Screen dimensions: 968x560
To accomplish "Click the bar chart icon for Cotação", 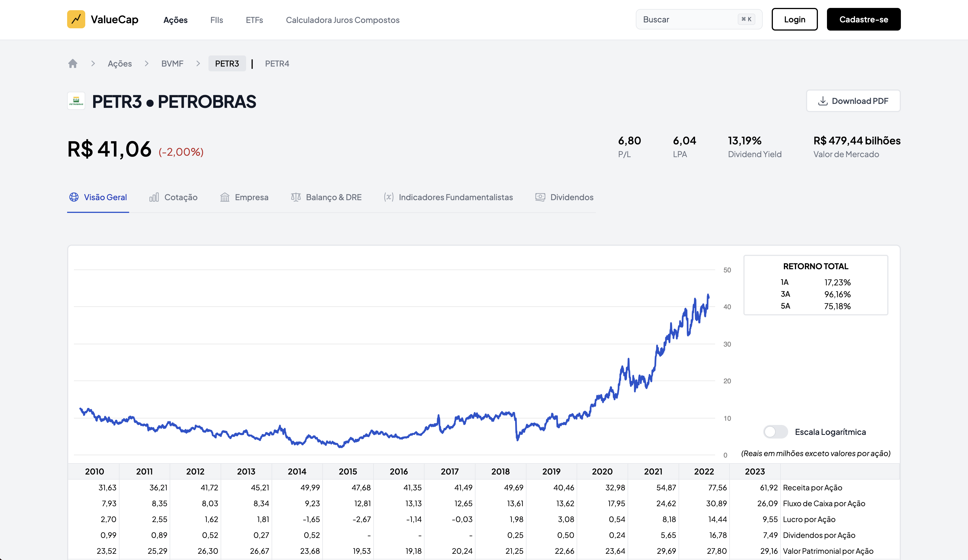I will 154,197.
